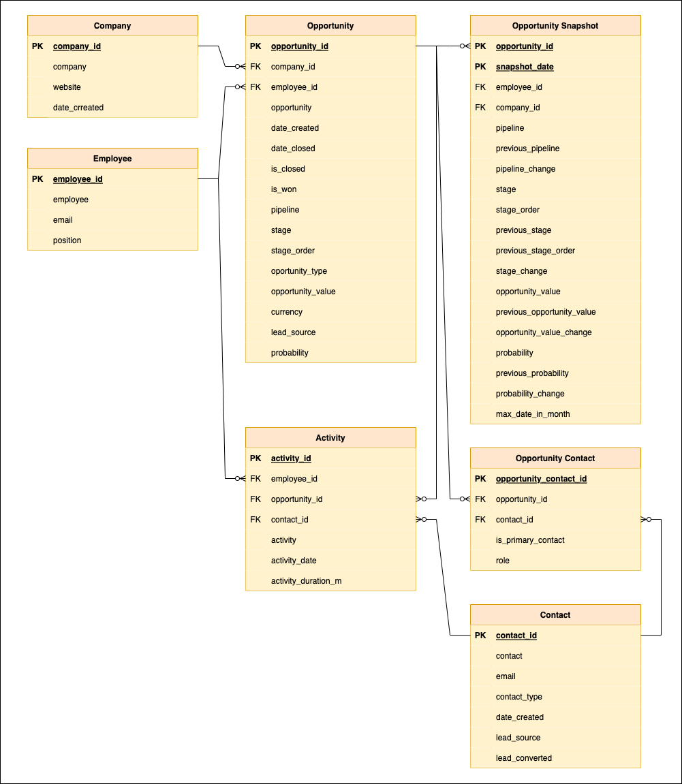
Task: Select the company_id primary key row
Action: 76,46
